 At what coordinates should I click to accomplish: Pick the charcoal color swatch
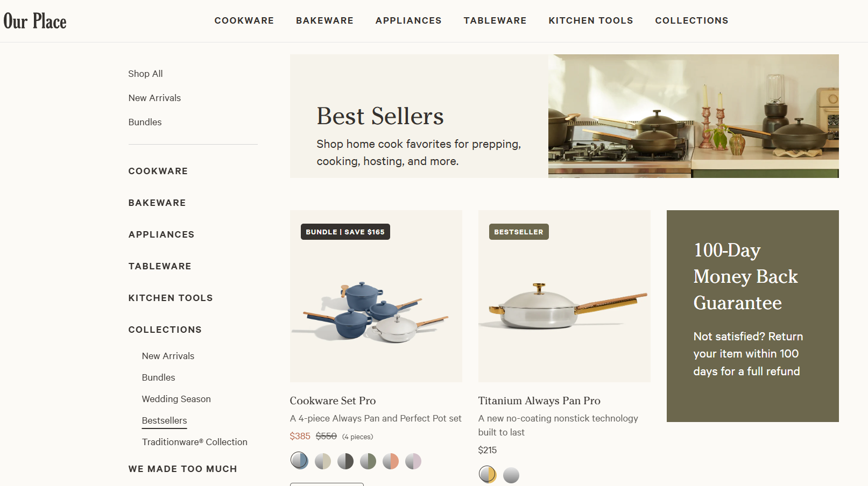(x=345, y=461)
